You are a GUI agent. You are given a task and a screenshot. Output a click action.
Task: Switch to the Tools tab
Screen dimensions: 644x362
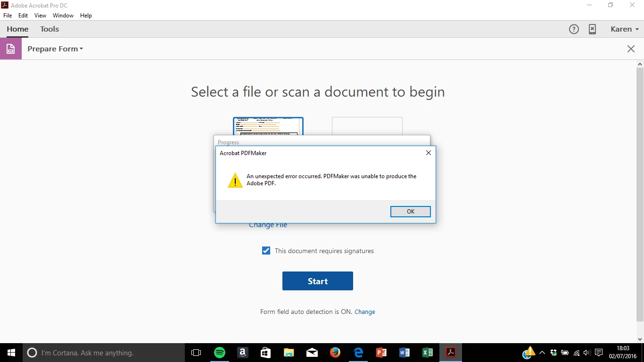pos(50,29)
